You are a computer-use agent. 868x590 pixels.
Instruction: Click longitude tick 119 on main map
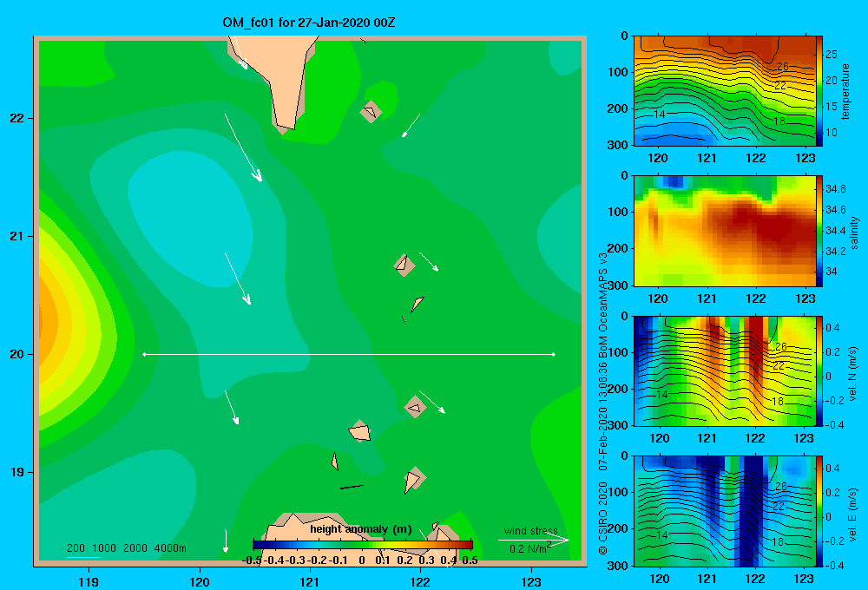coord(89,581)
